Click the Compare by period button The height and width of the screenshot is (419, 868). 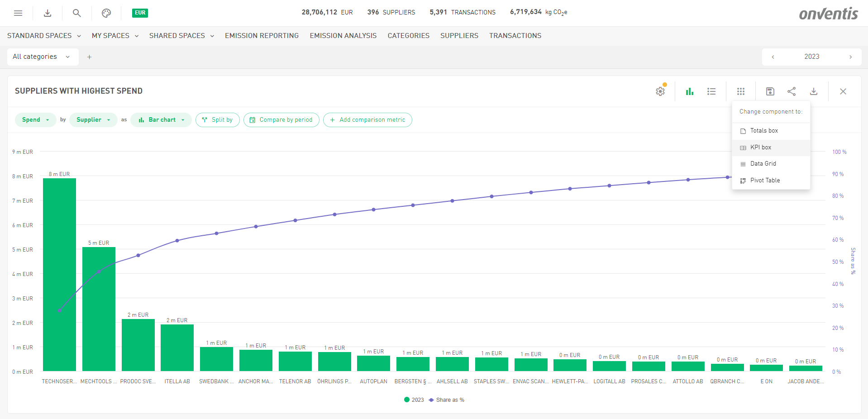pos(281,120)
